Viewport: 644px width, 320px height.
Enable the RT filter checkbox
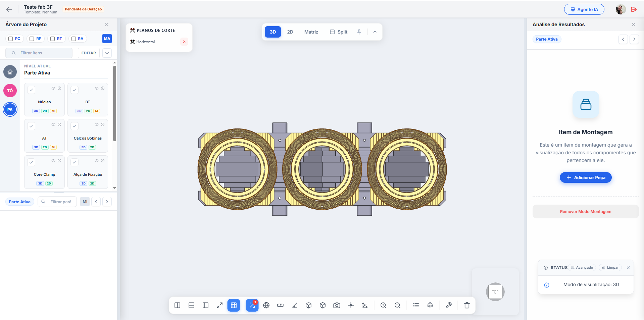pos(53,39)
